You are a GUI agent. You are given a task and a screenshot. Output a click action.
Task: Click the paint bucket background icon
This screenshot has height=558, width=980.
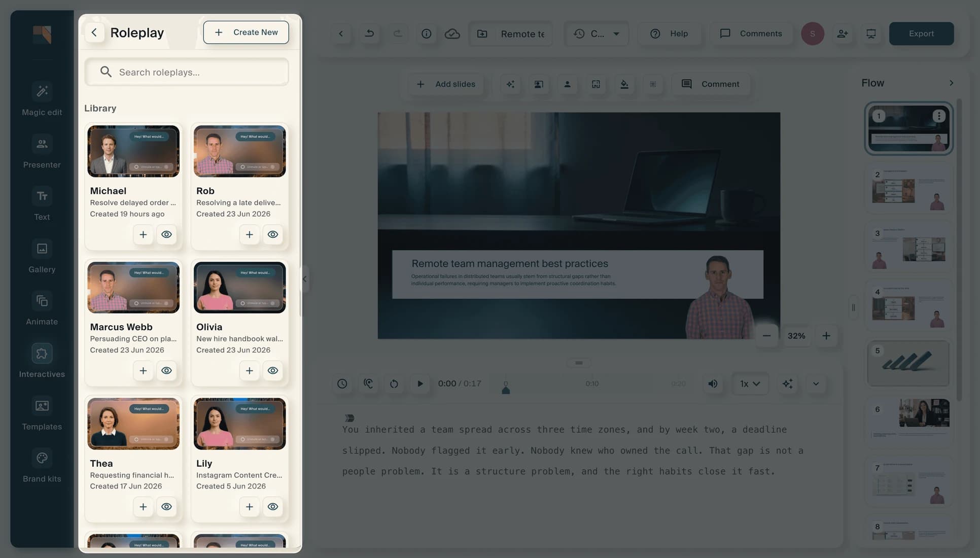coord(624,84)
